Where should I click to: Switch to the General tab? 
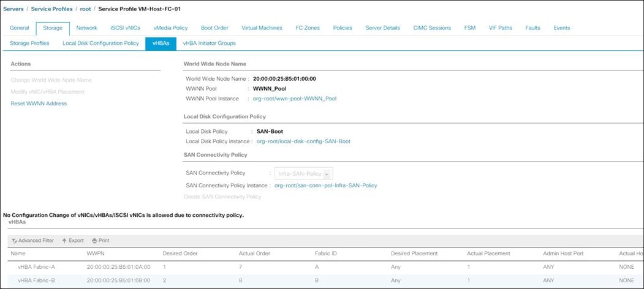tap(20, 28)
